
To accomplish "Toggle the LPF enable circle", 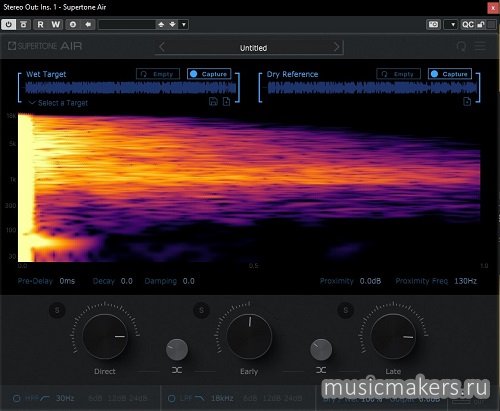I will tap(171, 398).
